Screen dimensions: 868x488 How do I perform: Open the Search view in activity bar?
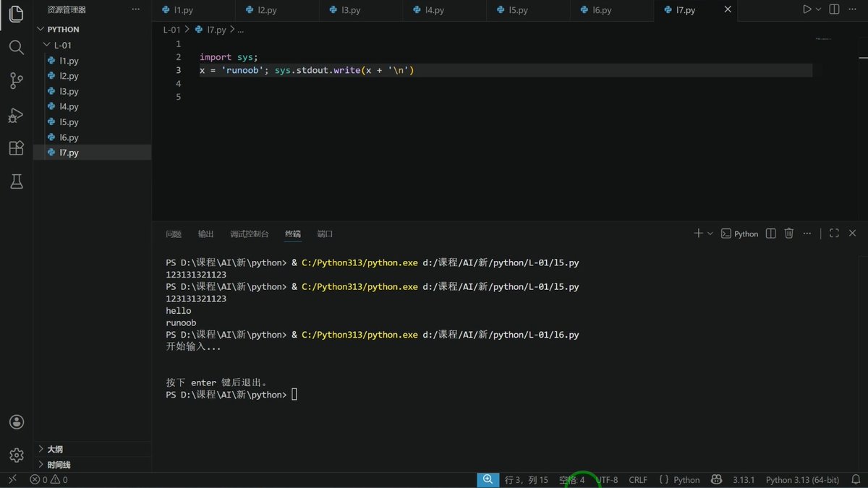tap(16, 48)
